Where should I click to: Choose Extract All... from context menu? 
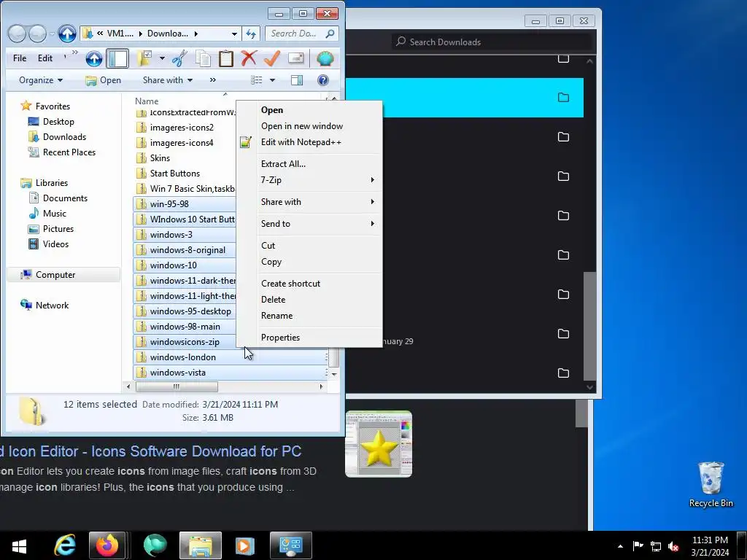[309, 164]
